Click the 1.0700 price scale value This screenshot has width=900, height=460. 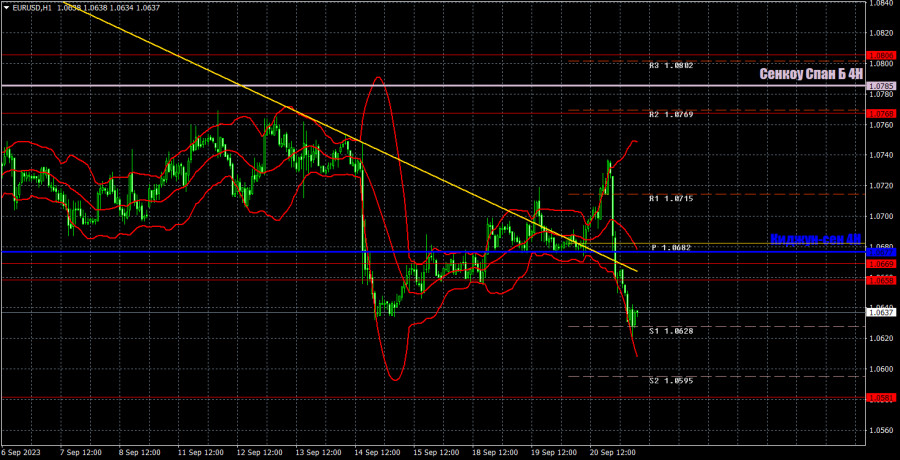[x=881, y=216]
